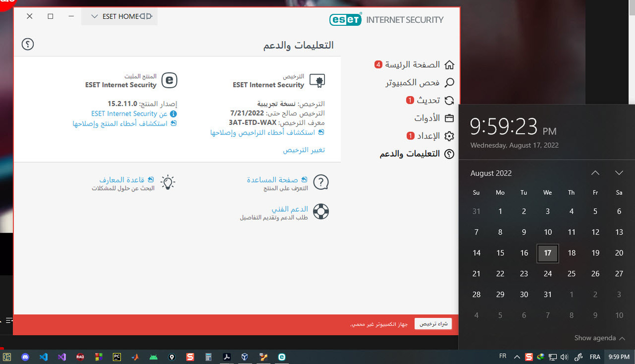Open MATLAB from the taskbar

[x=135, y=357]
